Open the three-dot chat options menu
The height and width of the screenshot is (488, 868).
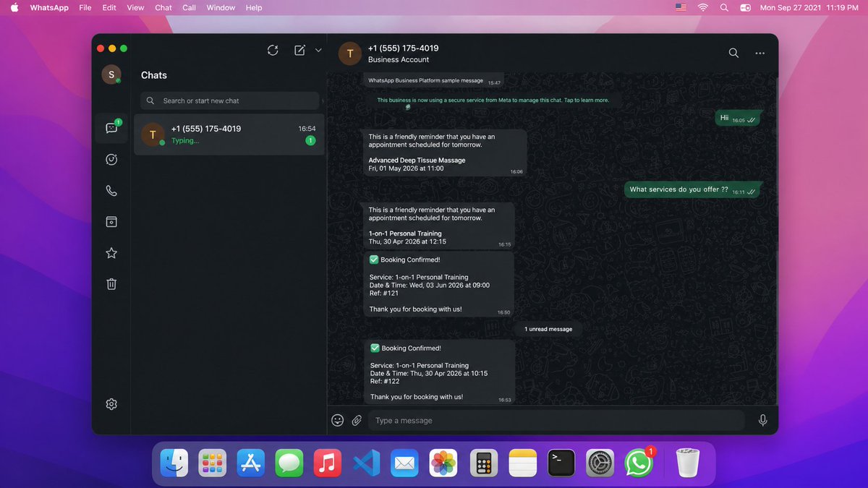(x=759, y=53)
